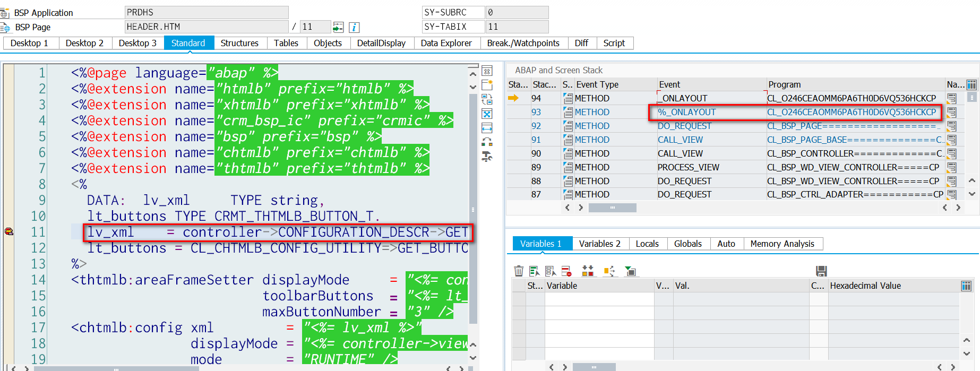
Task: Click the CALL_VIEW event link in row 91
Action: pyautogui.click(x=680, y=140)
